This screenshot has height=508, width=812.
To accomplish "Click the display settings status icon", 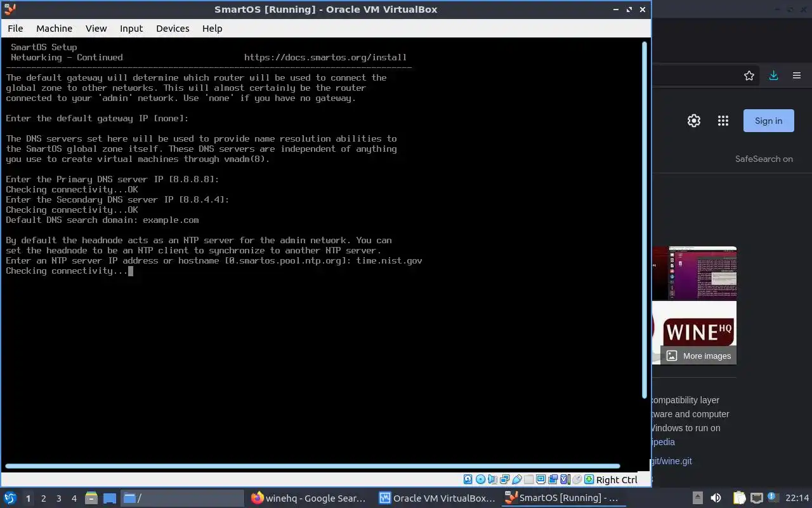I will tap(541, 479).
